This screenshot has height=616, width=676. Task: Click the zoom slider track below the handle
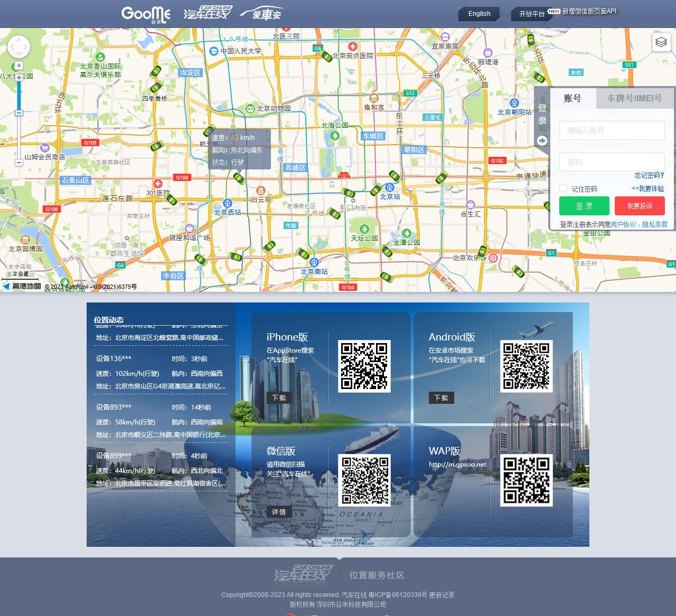pos(19,137)
